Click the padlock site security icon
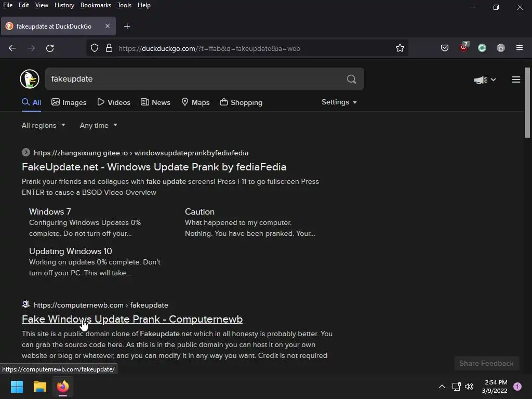This screenshot has width=532, height=399. click(109, 48)
